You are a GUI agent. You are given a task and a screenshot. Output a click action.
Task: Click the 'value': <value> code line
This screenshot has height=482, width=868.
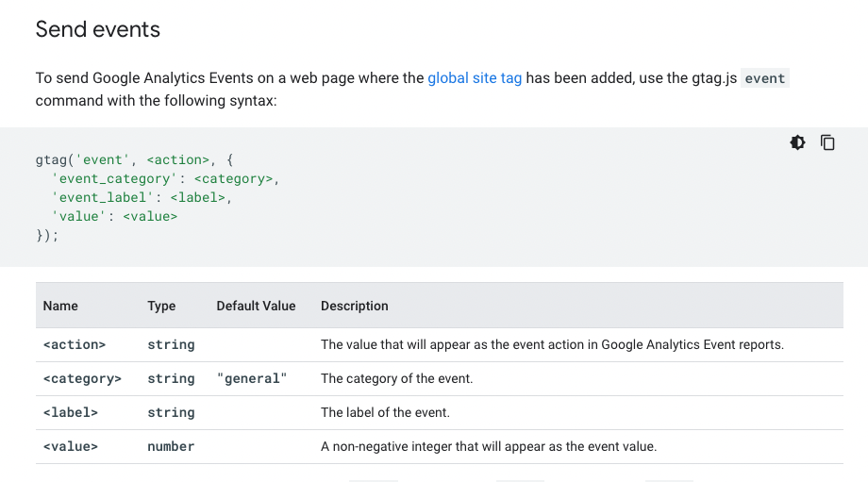click(114, 216)
